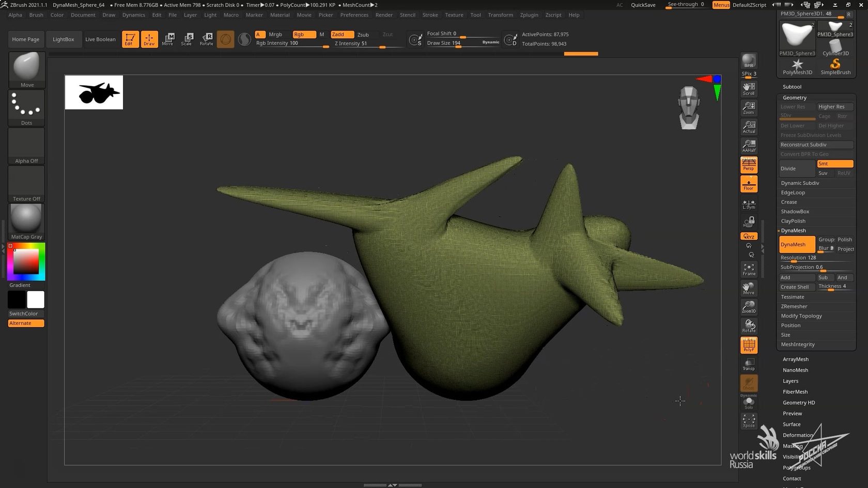Click the QuickSave button
Viewport: 868px width, 488px height.
(x=643, y=5)
